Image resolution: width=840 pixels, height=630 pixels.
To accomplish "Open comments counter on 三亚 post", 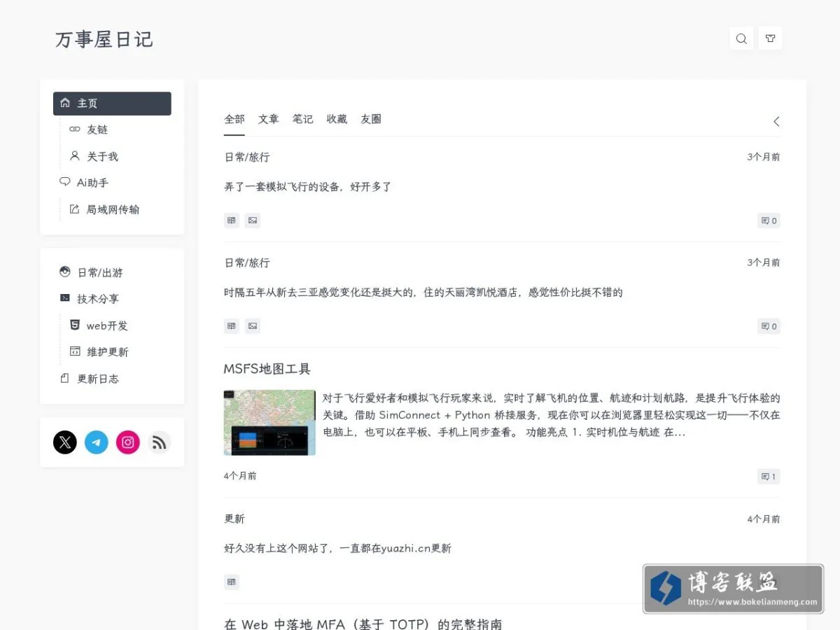I will click(x=769, y=326).
